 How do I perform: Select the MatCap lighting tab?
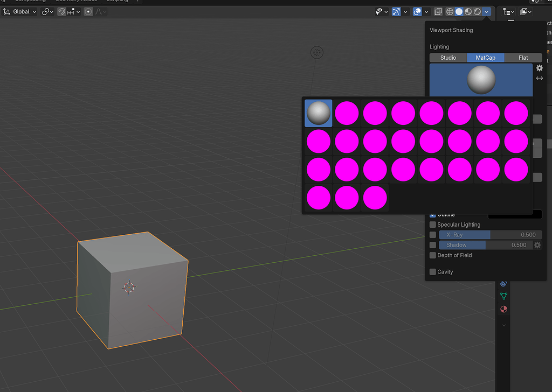pyautogui.click(x=486, y=58)
